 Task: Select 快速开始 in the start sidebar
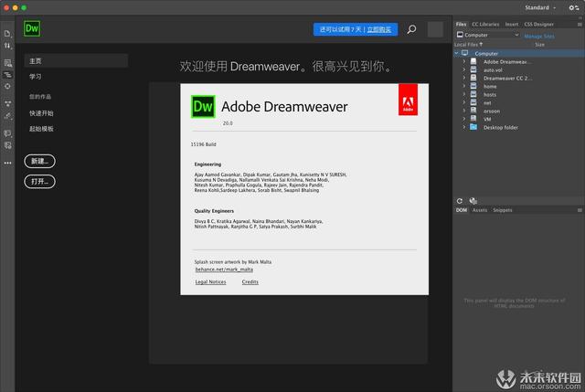[41, 113]
